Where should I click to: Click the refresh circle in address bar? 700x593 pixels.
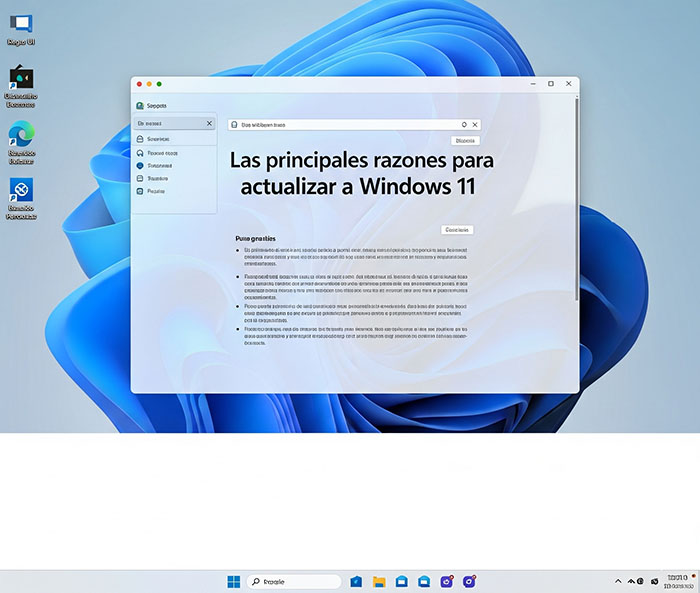pos(464,125)
